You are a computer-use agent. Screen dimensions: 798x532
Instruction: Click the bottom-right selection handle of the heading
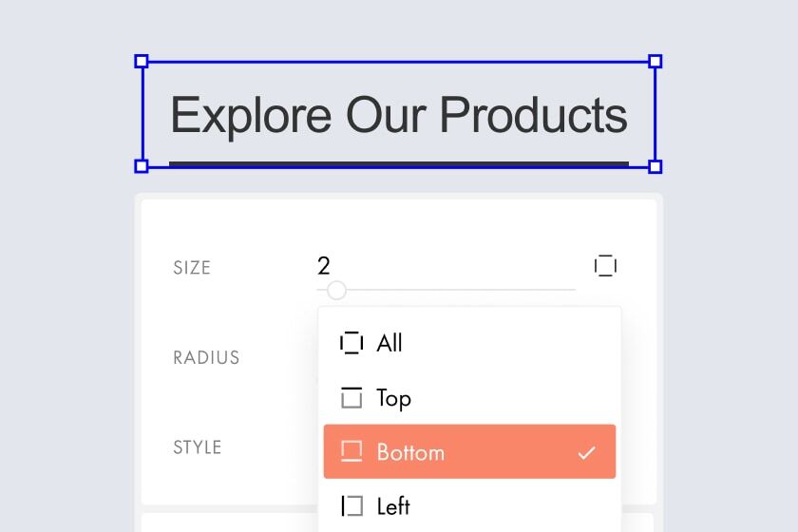click(655, 166)
